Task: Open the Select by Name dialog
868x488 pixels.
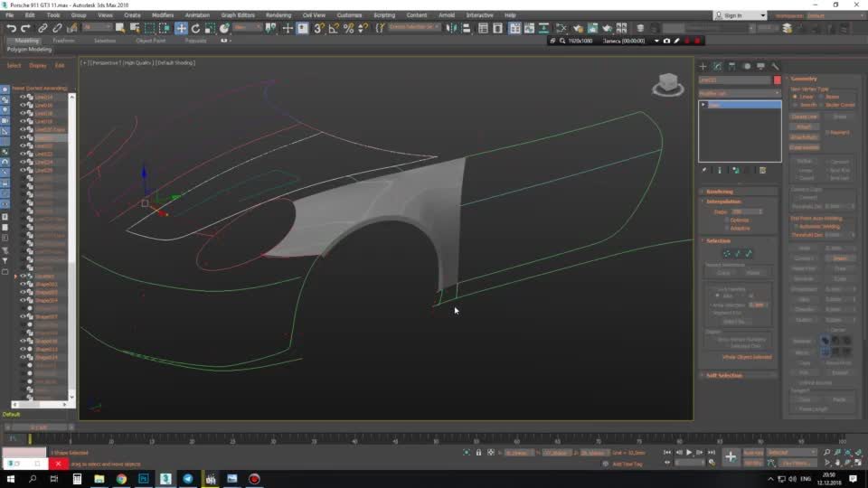Action: tap(135, 28)
